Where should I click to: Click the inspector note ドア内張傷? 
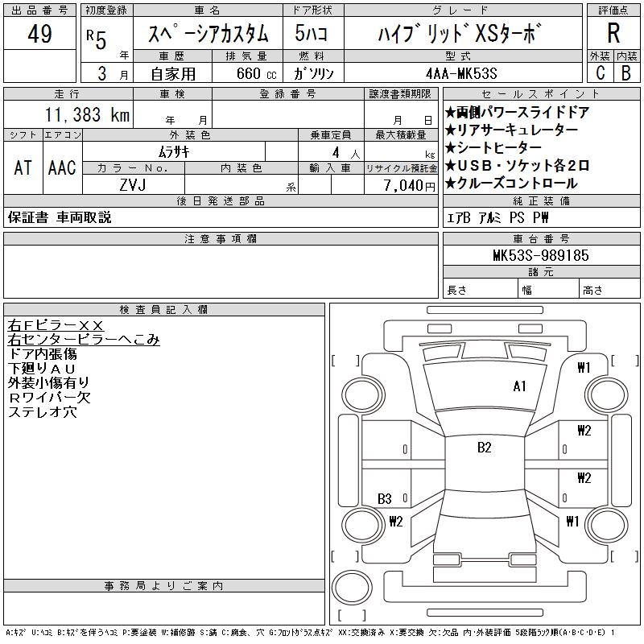[x=43, y=354]
